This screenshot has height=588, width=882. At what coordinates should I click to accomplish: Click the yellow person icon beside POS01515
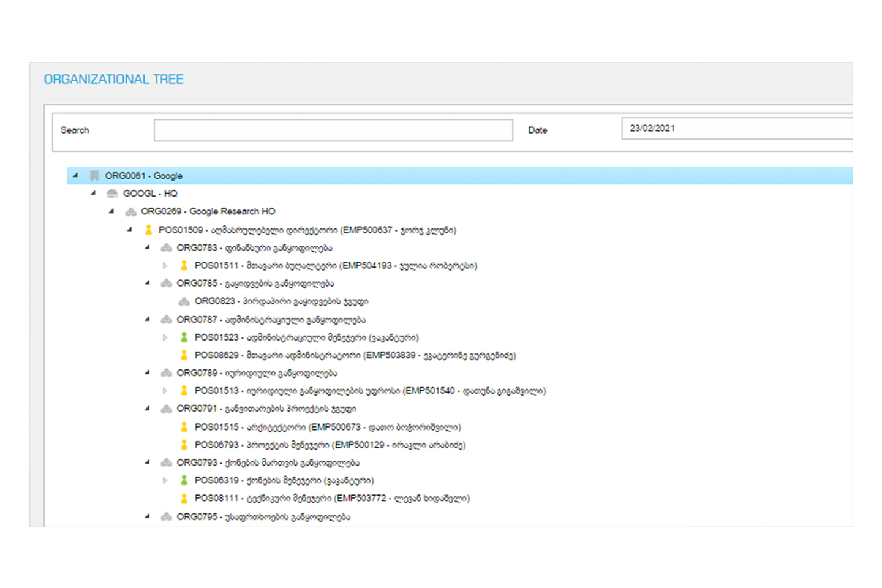[184, 427]
